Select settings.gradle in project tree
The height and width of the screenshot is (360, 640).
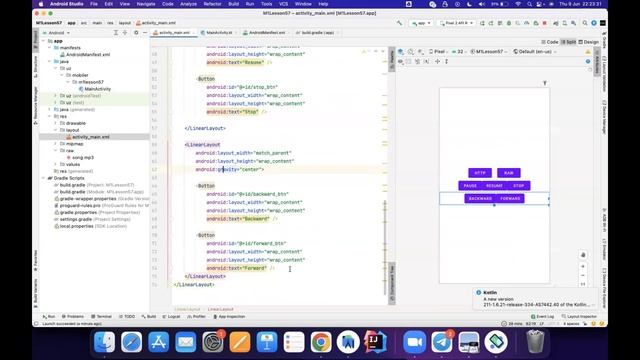click(x=77, y=219)
